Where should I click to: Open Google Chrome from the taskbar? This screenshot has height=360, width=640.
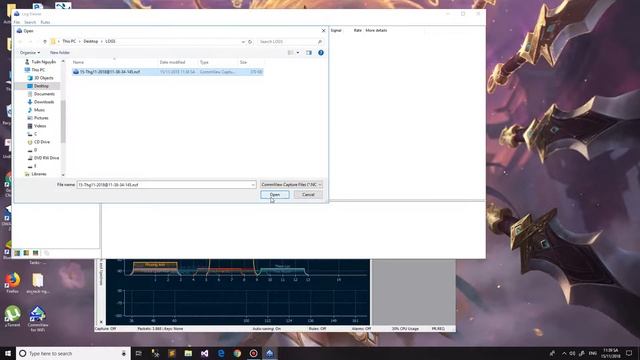237,353
